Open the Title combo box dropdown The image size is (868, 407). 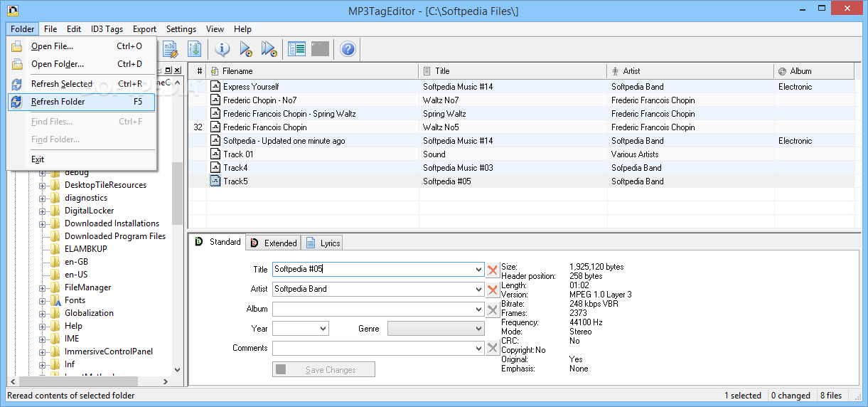pyautogui.click(x=478, y=270)
